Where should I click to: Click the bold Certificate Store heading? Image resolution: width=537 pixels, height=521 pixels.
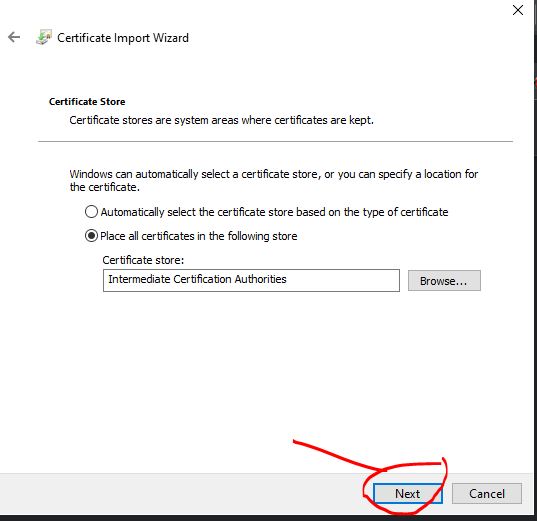pyautogui.click(x=87, y=102)
